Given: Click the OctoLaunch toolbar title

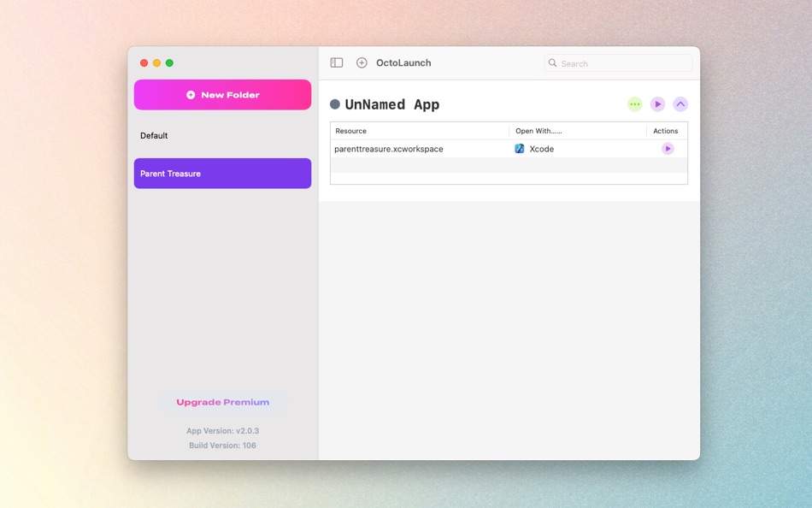Looking at the screenshot, I should pos(403,62).
